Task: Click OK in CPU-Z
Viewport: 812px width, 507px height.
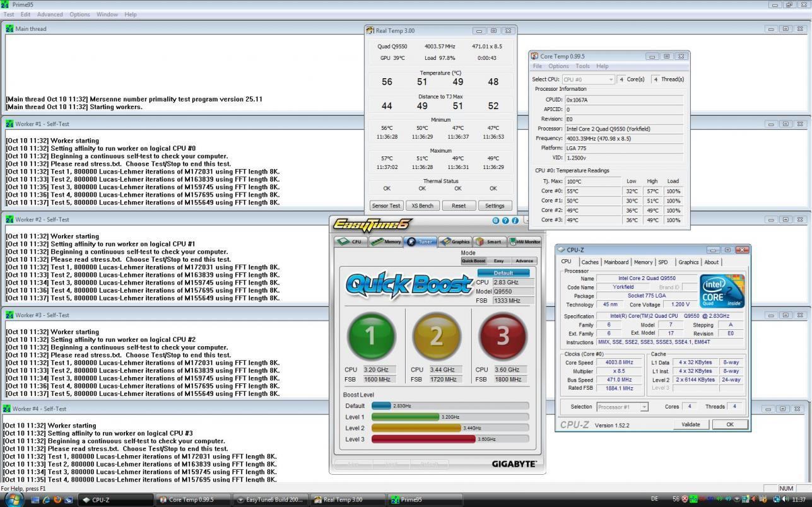Action: click(729, 424)
